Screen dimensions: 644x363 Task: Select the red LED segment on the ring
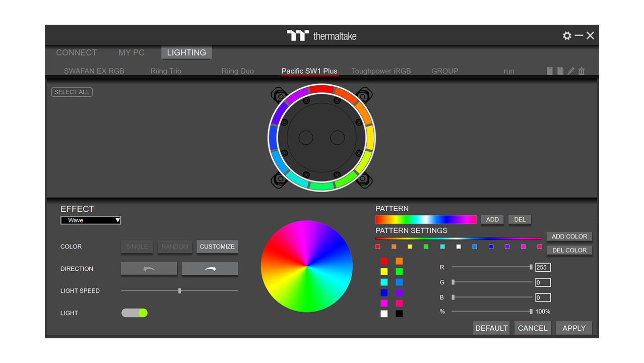click(x=322, y=89)
